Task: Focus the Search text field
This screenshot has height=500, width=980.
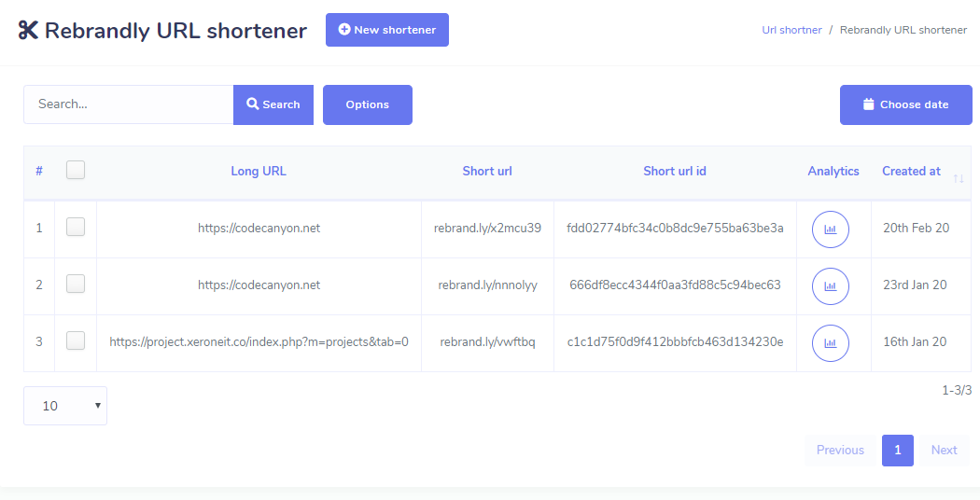Action: click(x=128, y=104)
